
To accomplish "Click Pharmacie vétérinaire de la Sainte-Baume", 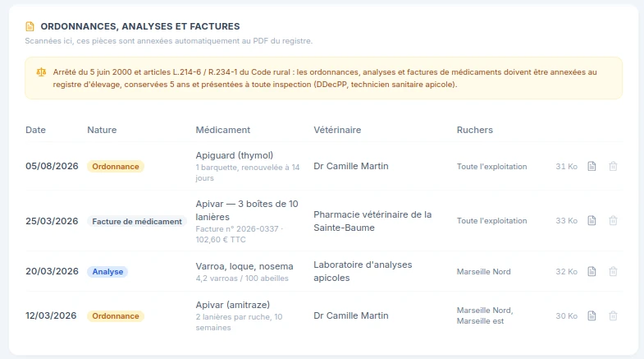I will [x=372, y=221].
